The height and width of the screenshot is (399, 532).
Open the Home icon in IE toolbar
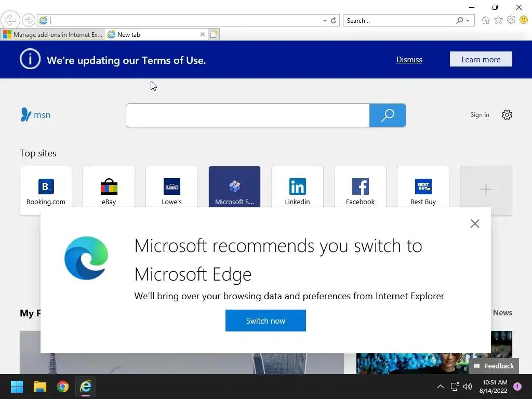click(x=486, y=20)
